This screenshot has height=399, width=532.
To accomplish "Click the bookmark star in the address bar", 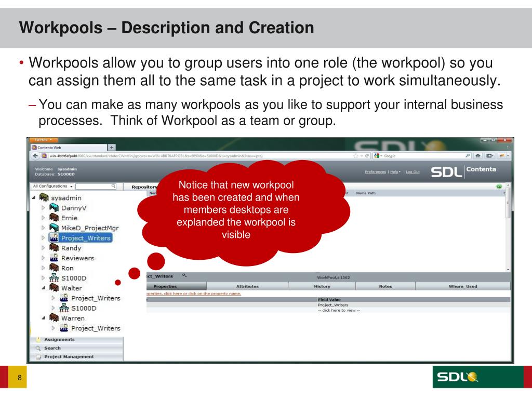I will [x=355, y=156].
